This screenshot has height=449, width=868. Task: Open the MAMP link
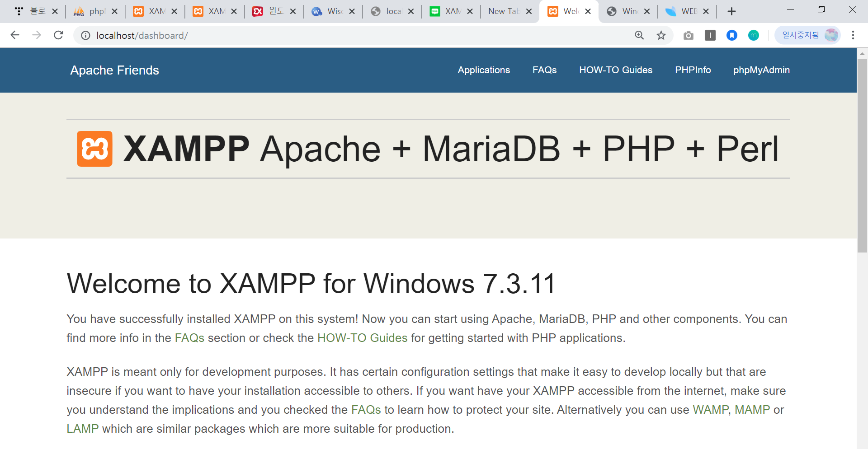[x=752, y=410]
